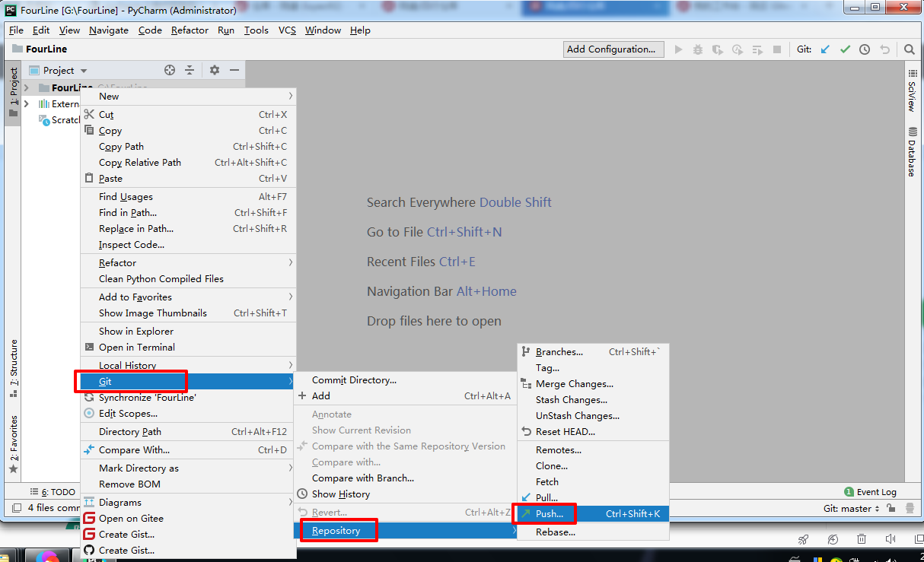
Task: Expand the Repository submenu entry
Action: pos(406,530)
